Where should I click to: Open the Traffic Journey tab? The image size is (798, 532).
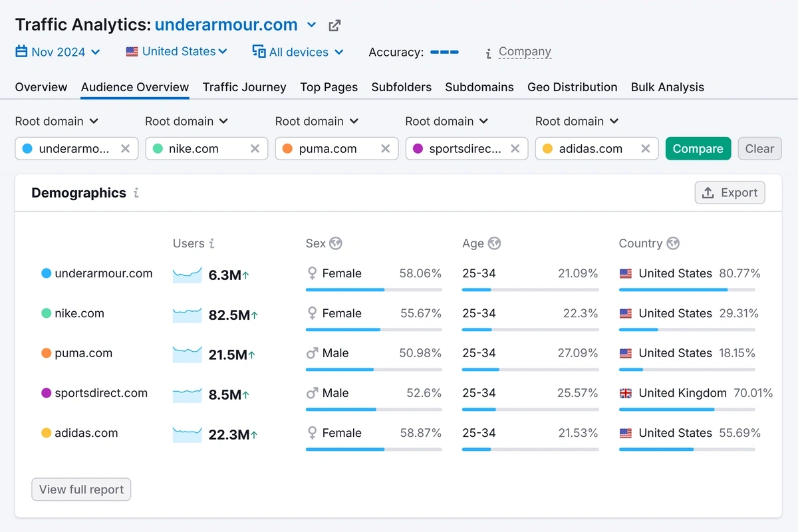tap(244, 87)
